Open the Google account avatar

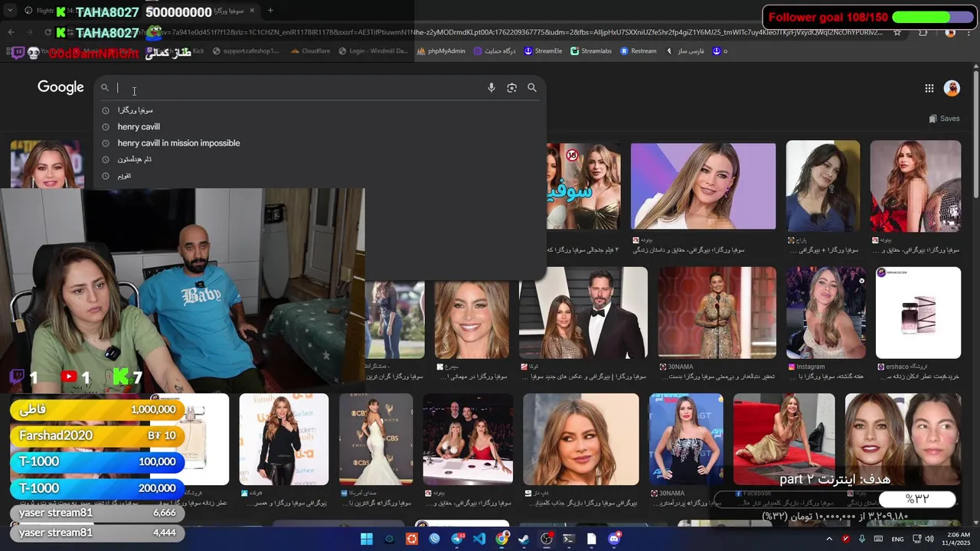[x=952, y=88]
